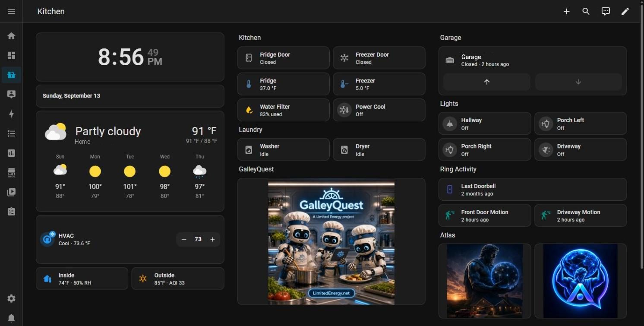This screenshot has width=644, height=326.
Task: Open the Assist chat icon
Action: coord(606,12)
